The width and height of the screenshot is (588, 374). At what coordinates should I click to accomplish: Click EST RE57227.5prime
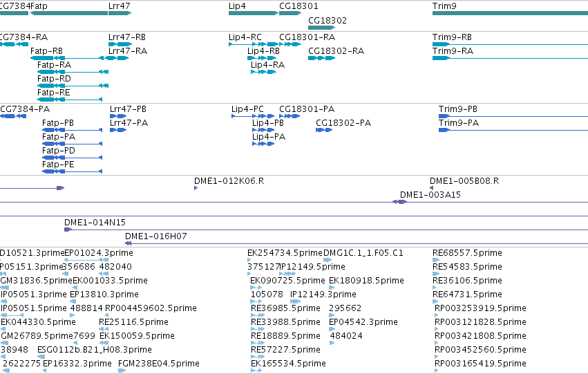click(286, 350)
